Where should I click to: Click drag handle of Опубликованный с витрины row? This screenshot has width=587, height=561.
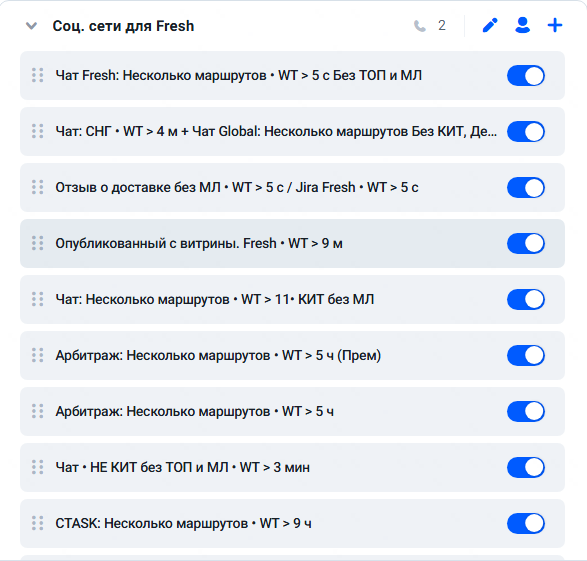pyautogui.click(x=37, y=243)
